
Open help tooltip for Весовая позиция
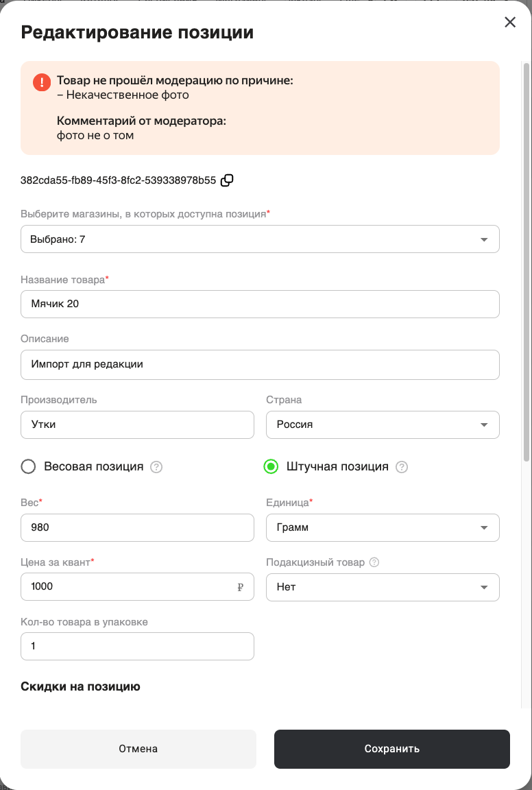tap(157, 467)
